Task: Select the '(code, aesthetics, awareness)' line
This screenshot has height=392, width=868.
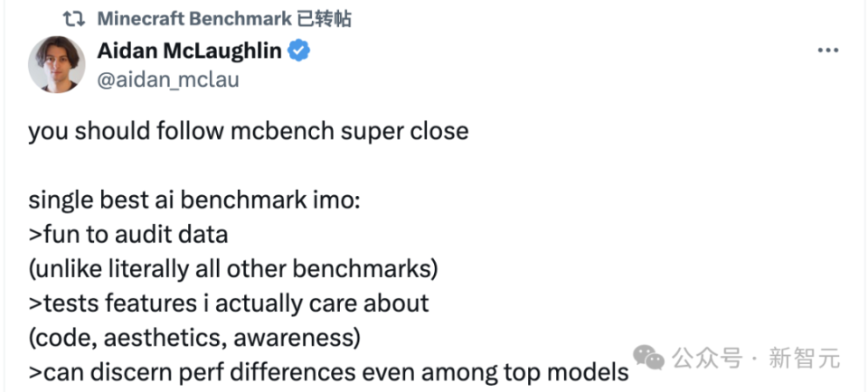Action: pos(194,338)
